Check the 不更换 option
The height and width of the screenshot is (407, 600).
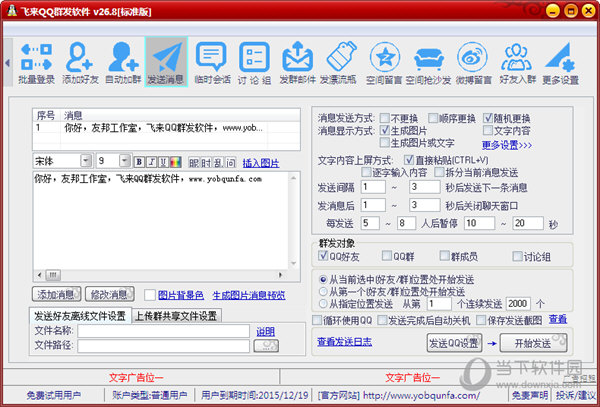385,117
